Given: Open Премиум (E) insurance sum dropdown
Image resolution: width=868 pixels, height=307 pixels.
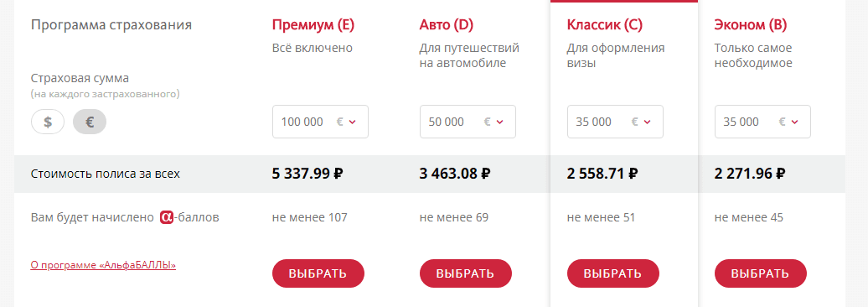Looking at the screenshot, I should pyautogui.click(x=321, y=122).
